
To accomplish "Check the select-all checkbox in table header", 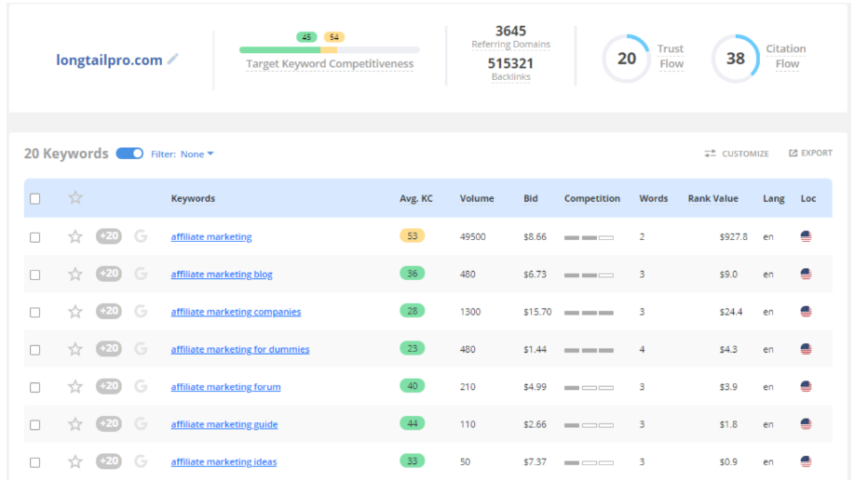I will 35,198.
